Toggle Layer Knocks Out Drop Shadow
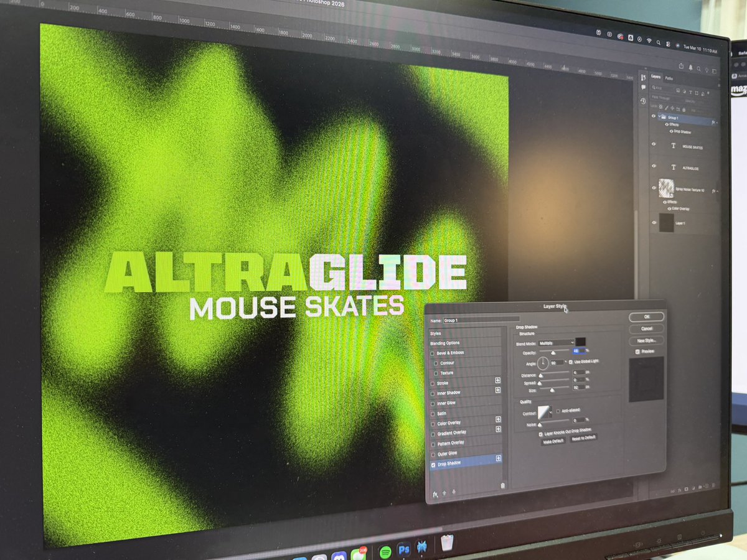Viewport: 747px width, 560px height. pos(540,434)
